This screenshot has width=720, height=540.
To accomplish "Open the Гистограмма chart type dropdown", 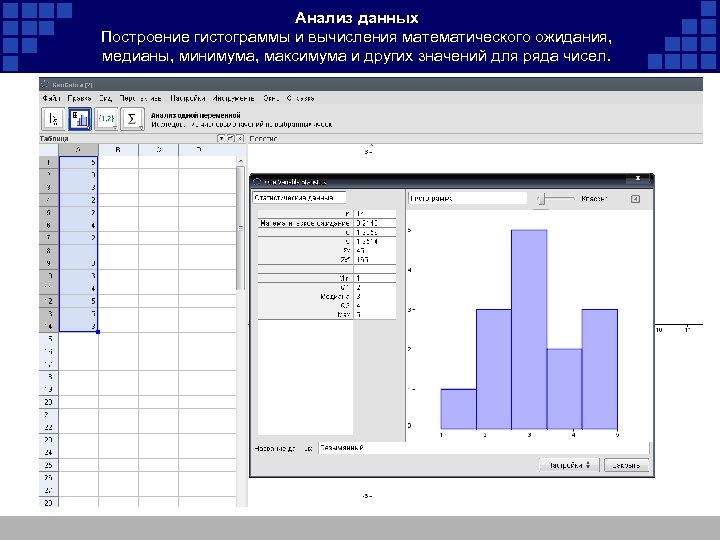I will (x=467, y=198).
